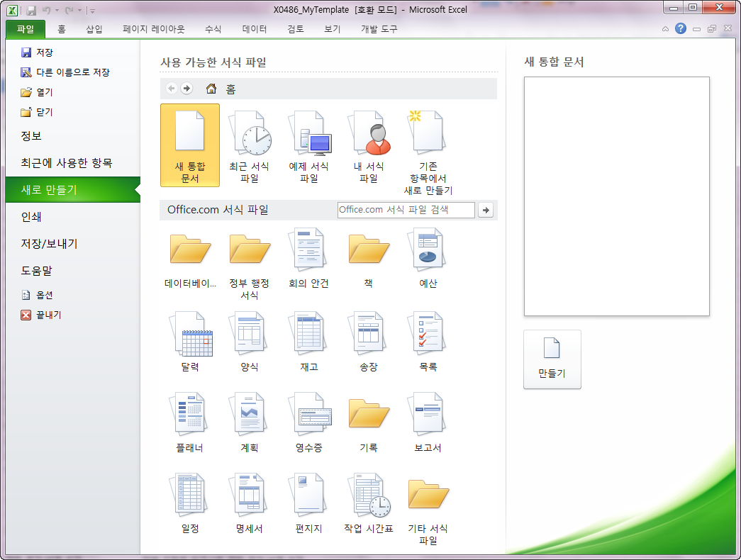The image size is (741, 560).
Task: Open the 송장 invoice templates
Action: 369,341
